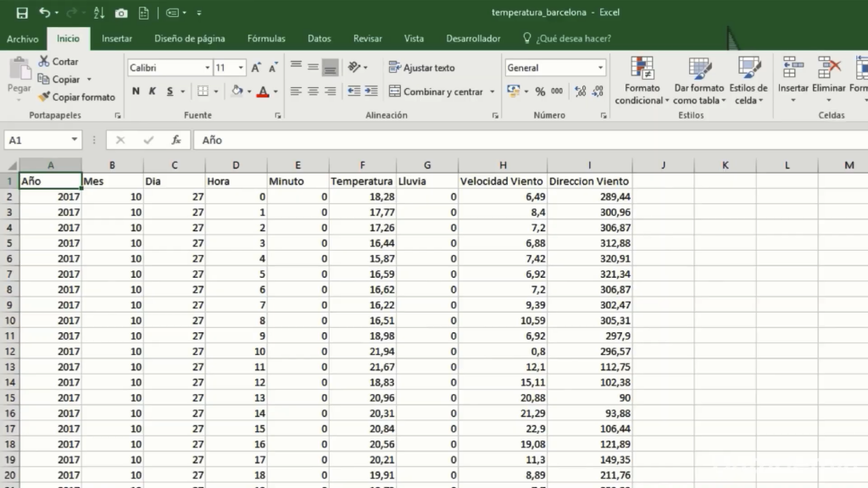
Task: Toggle italic with the K button
Action: pyautogui.click(x=153, y=91)
